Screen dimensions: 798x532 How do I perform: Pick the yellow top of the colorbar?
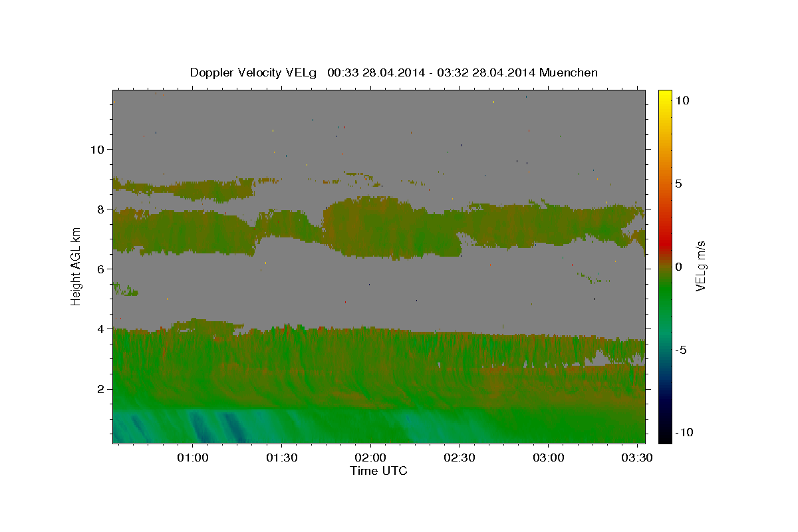pyautogui.click(x=664, y=95)
